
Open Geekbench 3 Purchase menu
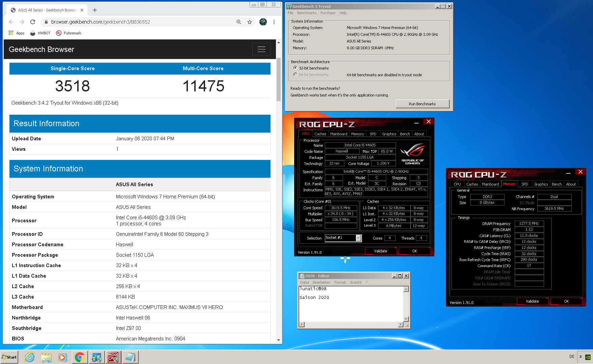pyautogui.click(x=328, y=13)
